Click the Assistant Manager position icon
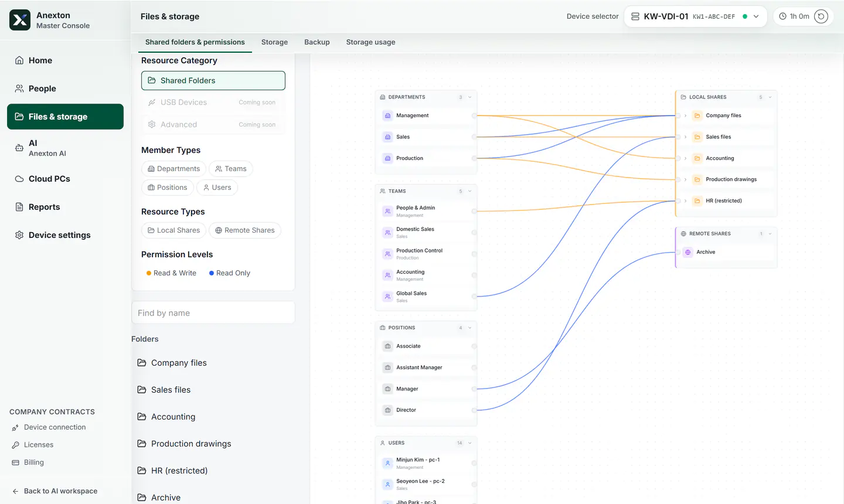The image size is (844, 504). 387,367
